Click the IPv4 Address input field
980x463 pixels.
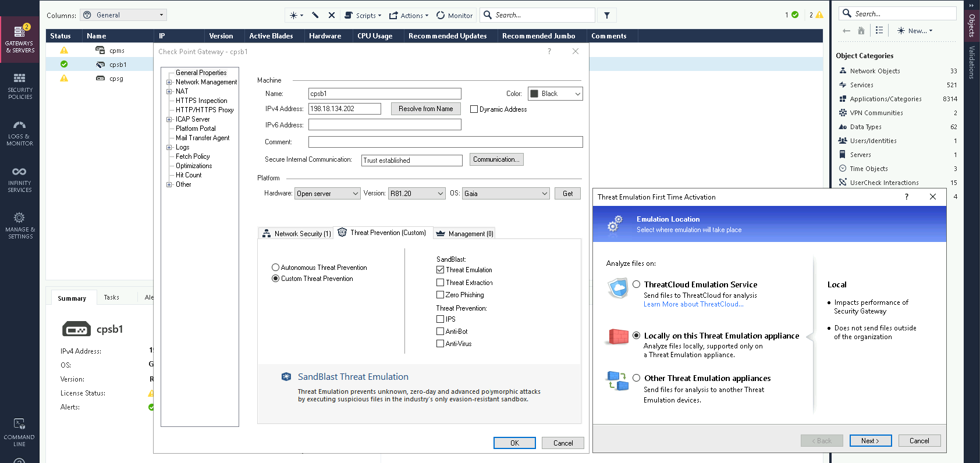tap(345, 109)
